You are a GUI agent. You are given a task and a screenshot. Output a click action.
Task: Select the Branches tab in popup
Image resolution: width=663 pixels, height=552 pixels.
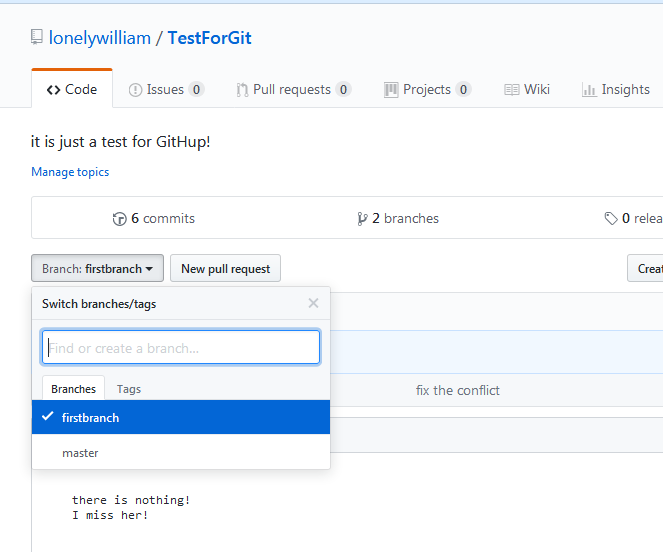coord(73,389)
